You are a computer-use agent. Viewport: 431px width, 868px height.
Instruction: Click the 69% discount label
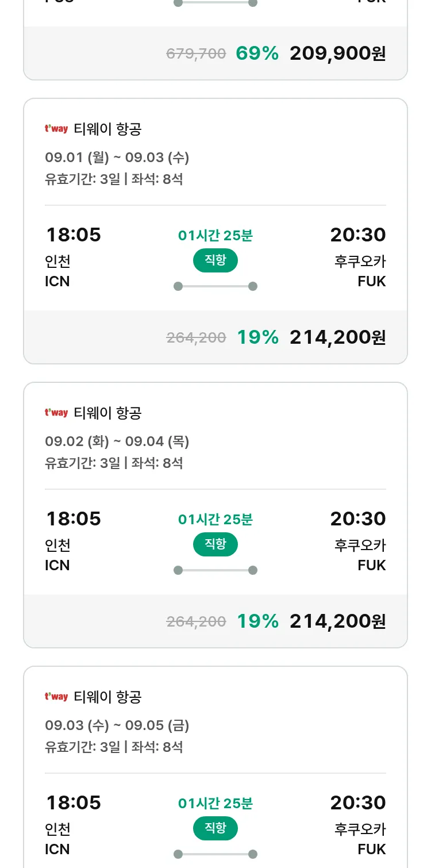(257, 53)
